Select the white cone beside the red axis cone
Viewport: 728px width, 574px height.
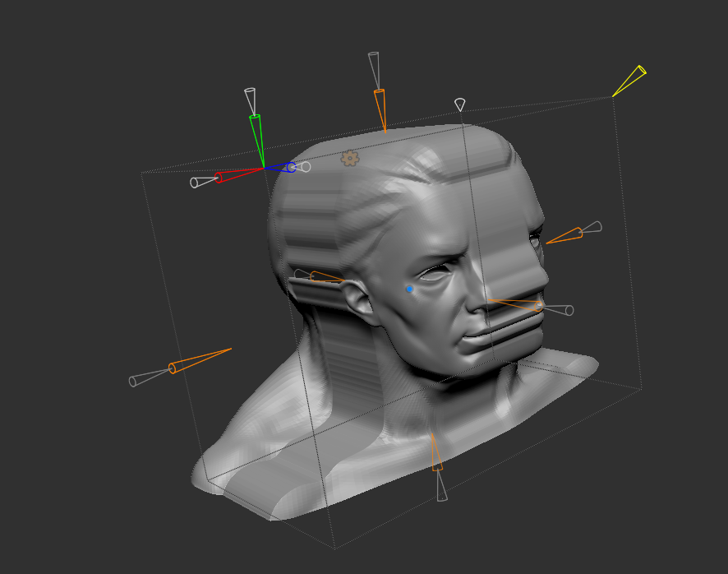203,181
